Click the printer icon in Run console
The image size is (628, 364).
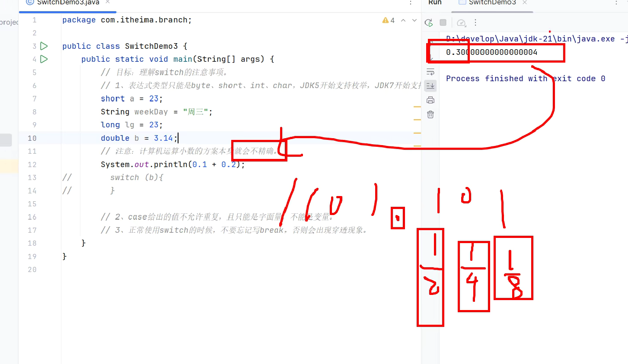click(430, 100)
